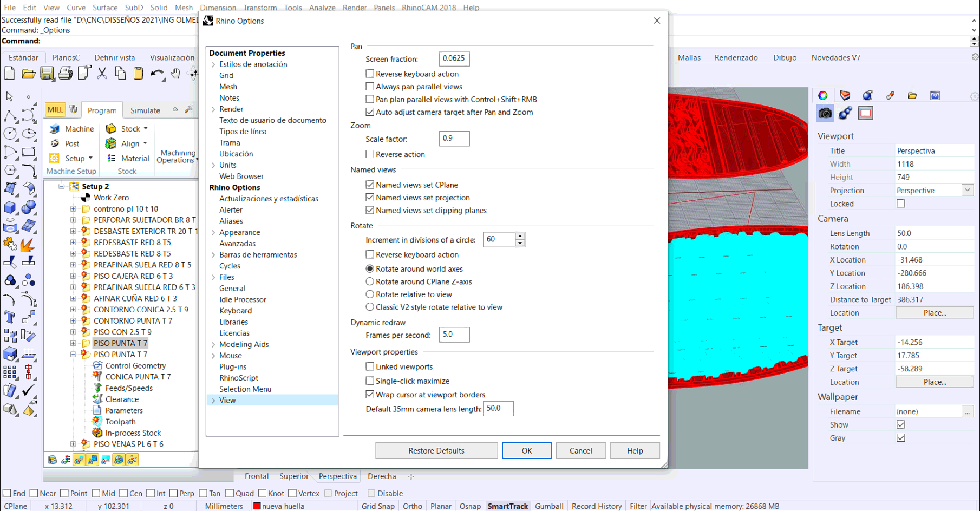The image size is (980, 511).
Task: Expand the View options node
Action: coord(213,401)
